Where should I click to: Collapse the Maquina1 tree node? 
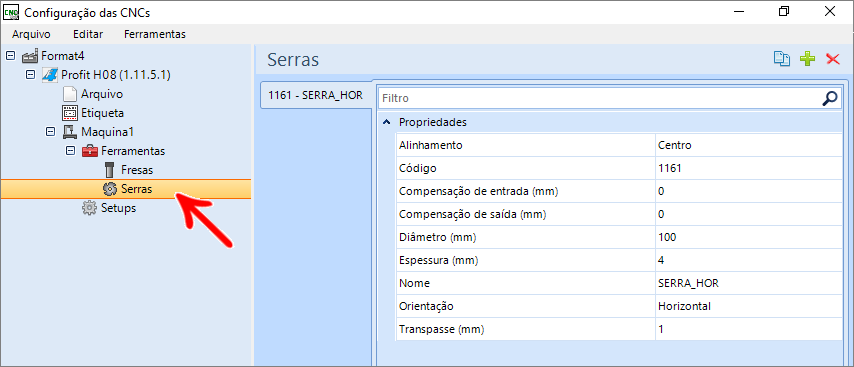coord(51,132)
